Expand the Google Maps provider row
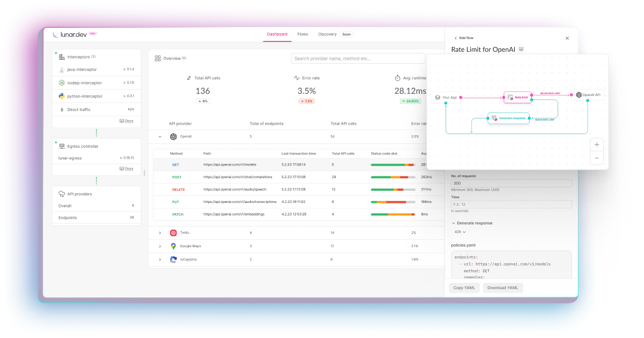644x338 pixels. tap(160, 246)
